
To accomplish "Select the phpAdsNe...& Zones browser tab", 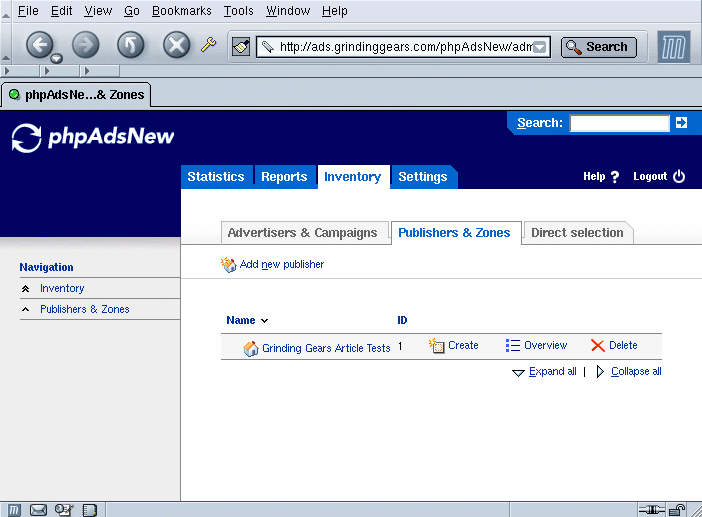I will tap(76, 95).
